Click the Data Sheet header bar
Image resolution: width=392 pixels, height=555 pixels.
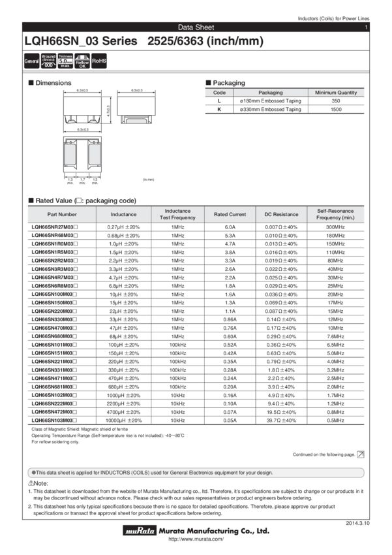click(196, 27)
